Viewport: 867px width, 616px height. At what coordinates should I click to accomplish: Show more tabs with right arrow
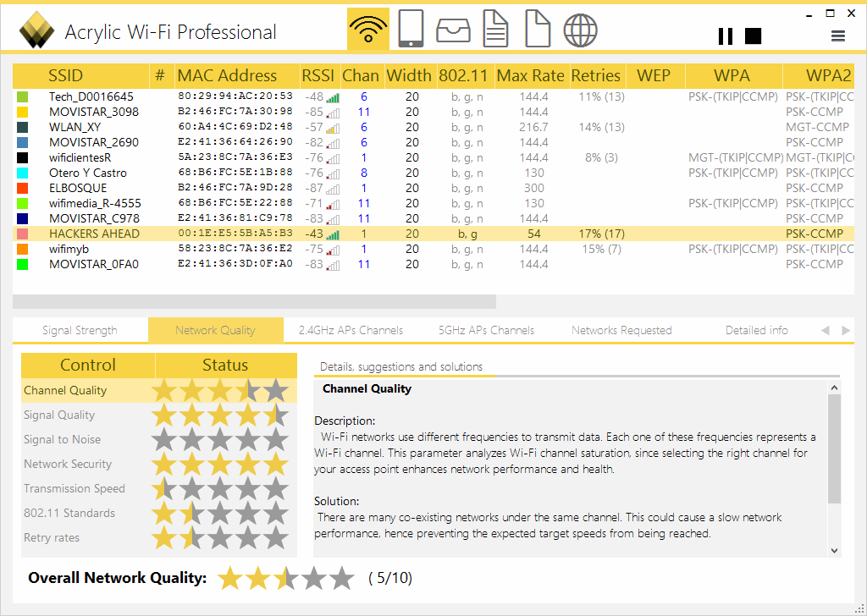846,331
